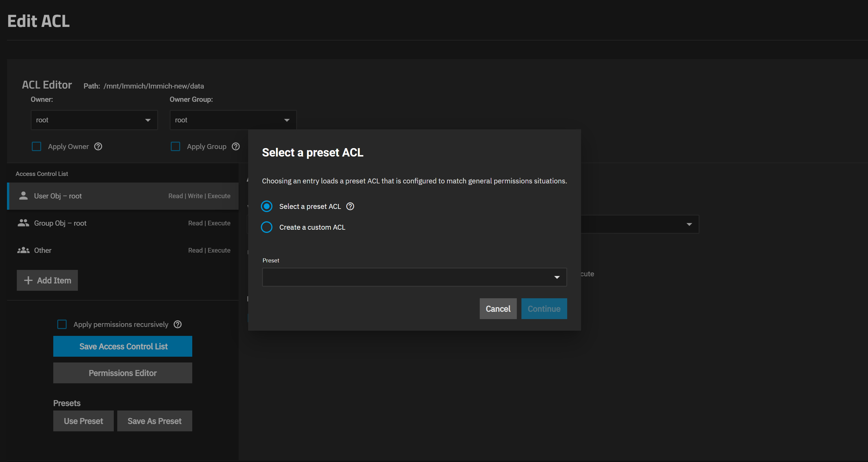Expand the Owner Group dropdown
The width and height of the screenshot is (868, 462).
(x=233, y=120)
